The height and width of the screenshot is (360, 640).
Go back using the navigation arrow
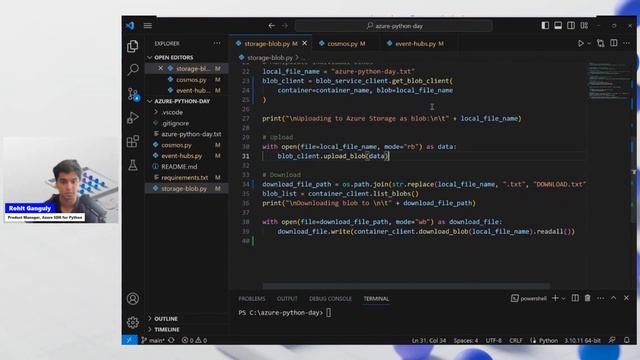coord(271,26)
